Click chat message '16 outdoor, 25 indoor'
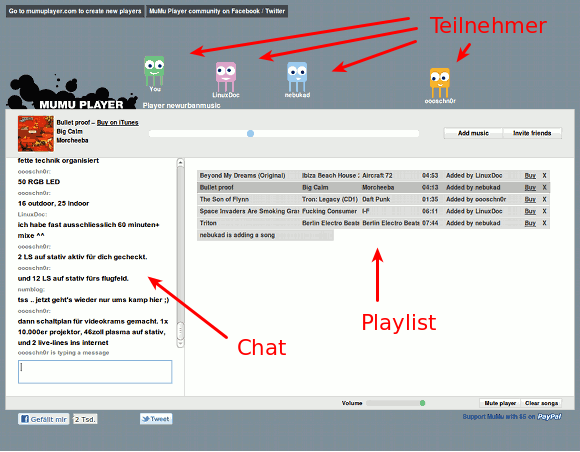This screenshot has width=580, height=452. 53,203
